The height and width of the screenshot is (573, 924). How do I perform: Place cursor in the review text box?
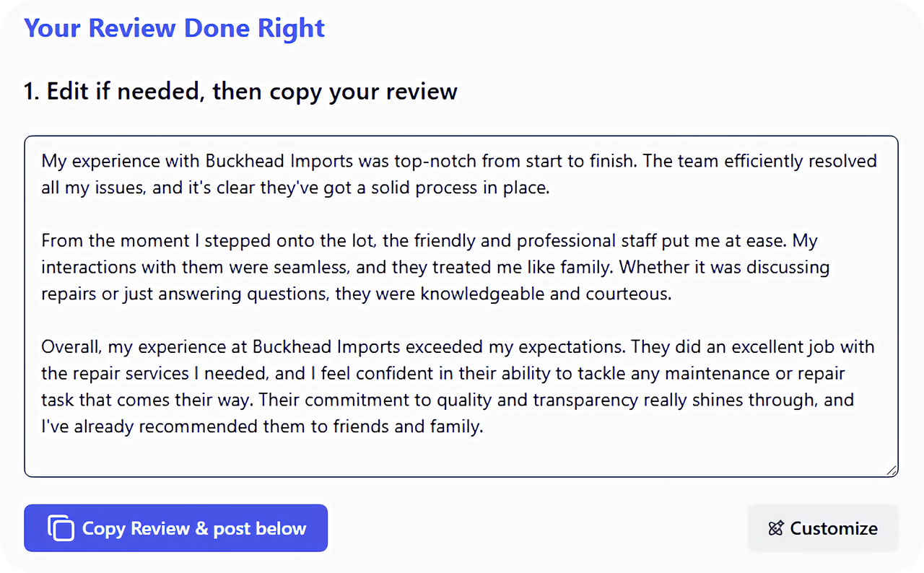461,306
